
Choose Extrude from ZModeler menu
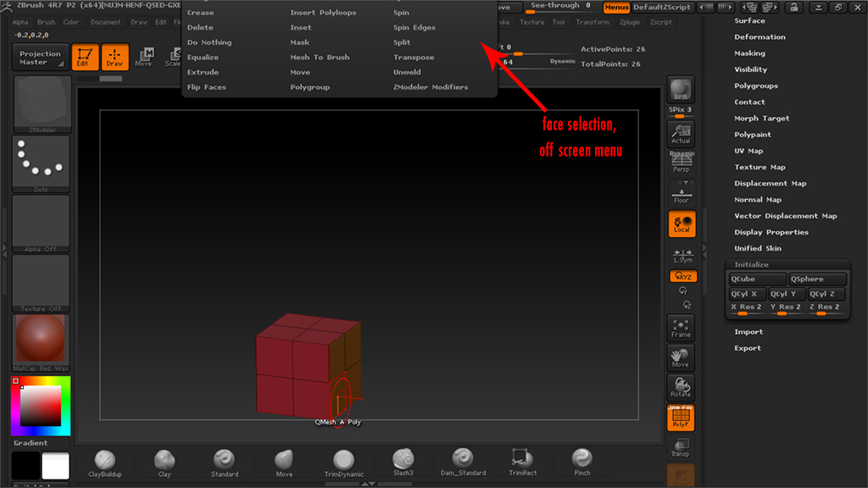click(203, 72)
